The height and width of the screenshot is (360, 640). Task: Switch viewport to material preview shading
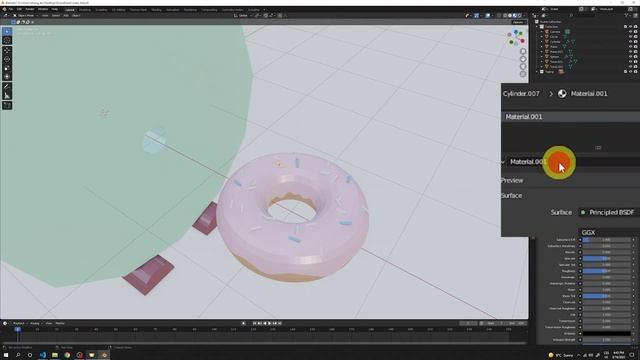click(x=515, y=16)
